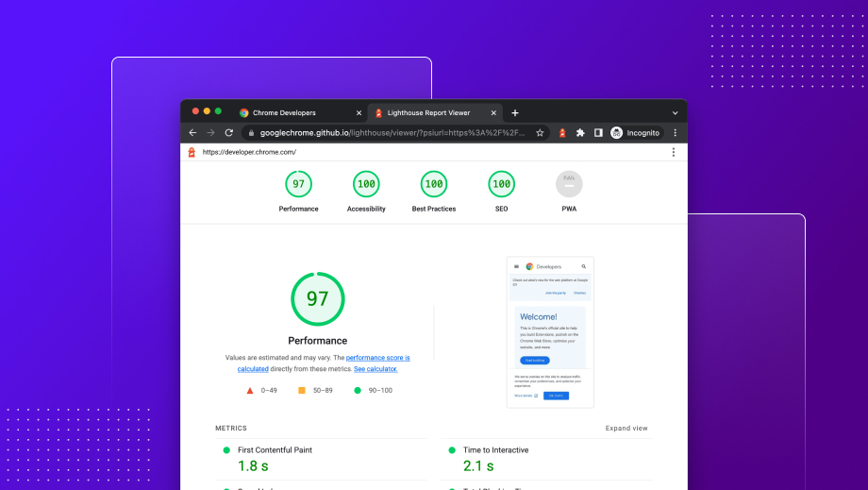868x490 pixels.
Task: Bookmark the page with the star icon
Action: point(540,133)
